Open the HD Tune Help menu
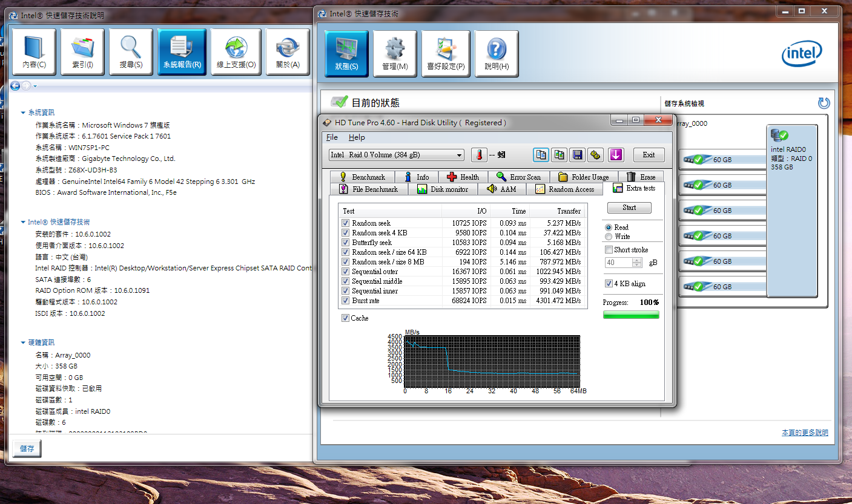 [357, 137]
